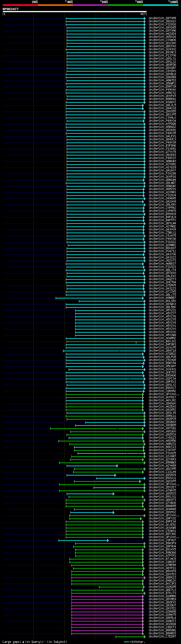The image size is (181, 644).
Task: Select the label UniRef100_Q5Y2E7
Action: (162, 488)
